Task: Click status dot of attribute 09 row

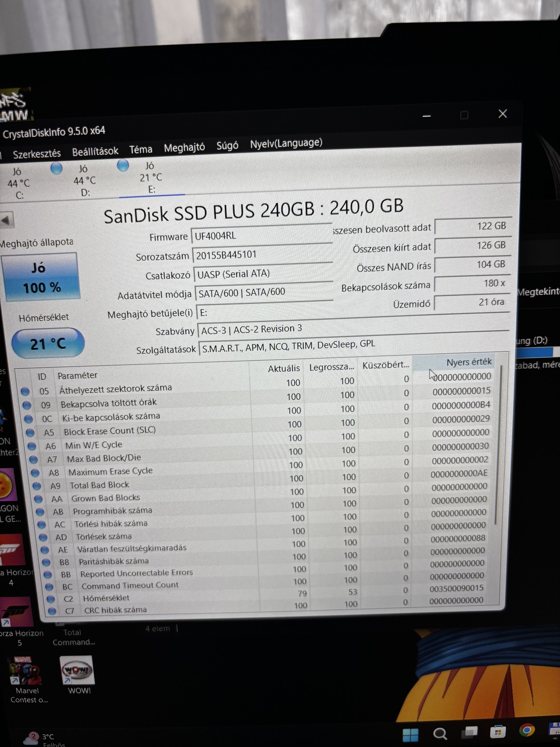Action: coord(27,405)
